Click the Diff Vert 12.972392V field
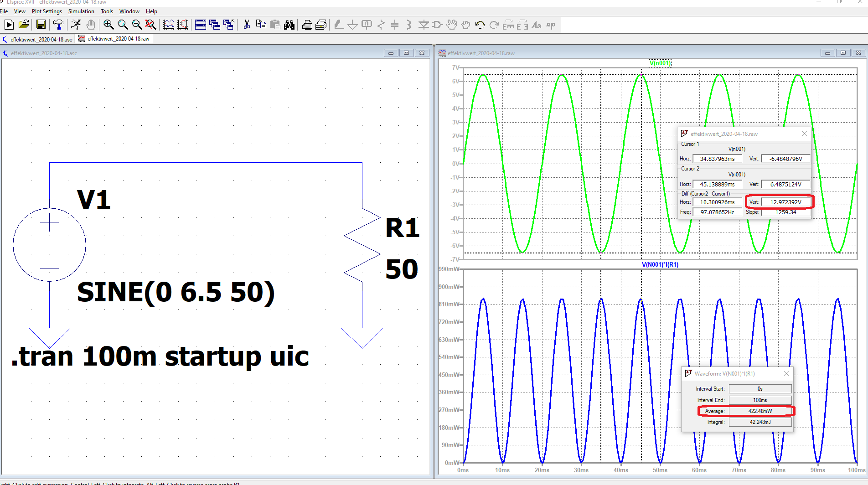 [x=785, y=202]
